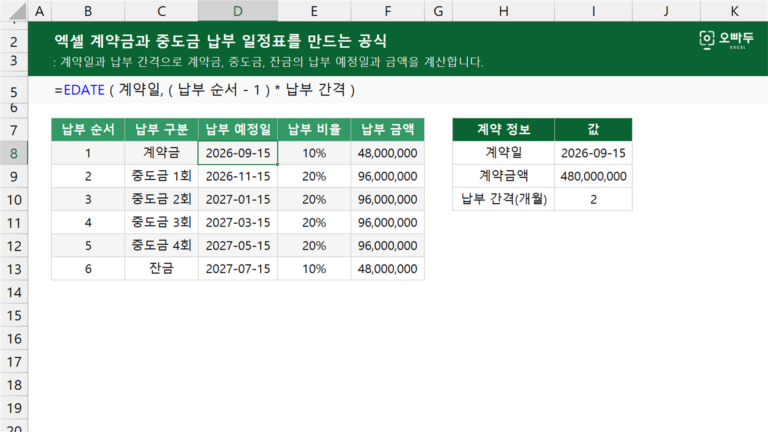Viewport: 768px width, 432px height.
Task: Select the '잔금' cell
Action: pyautogui.click(x=162, y=268)
